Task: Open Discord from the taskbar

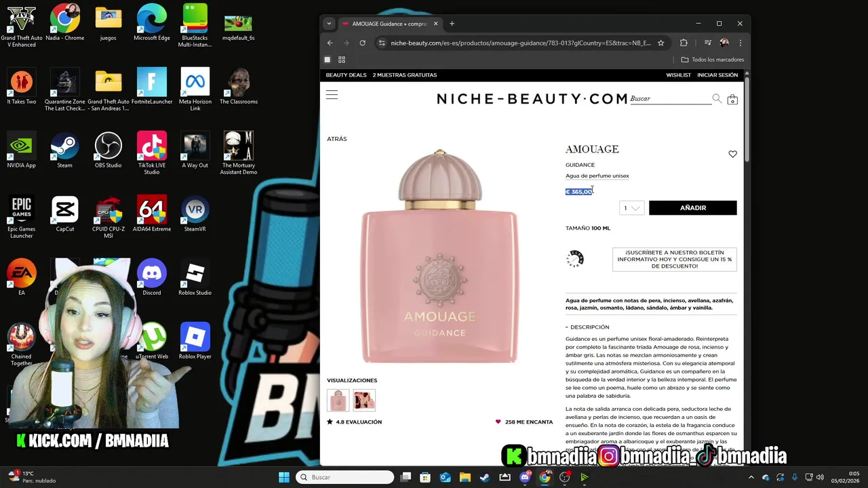Action: pyautogui.click(x=525, y=477)
